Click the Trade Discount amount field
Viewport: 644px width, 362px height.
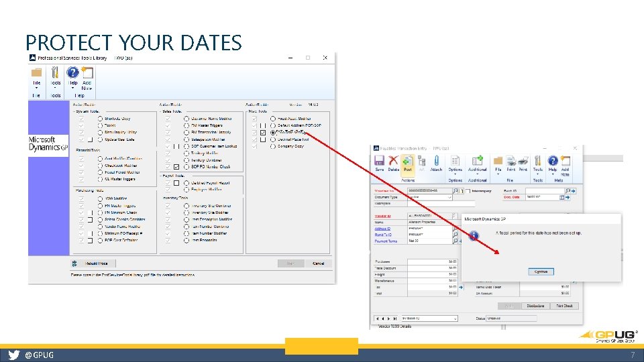(x=433, y=268)
